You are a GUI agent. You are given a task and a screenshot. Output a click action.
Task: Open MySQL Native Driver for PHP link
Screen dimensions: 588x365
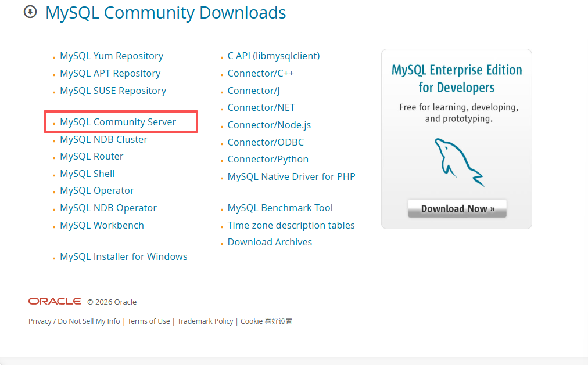coord(291,176)
